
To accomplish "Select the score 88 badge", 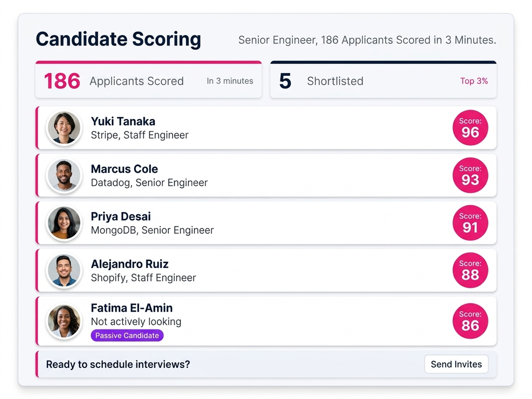I will [470, 270].
